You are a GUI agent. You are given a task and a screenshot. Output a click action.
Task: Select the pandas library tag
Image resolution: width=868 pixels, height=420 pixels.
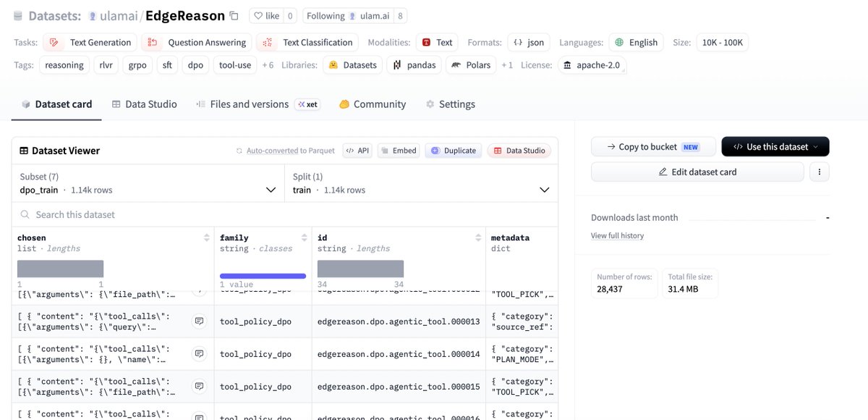pos(414,64)
